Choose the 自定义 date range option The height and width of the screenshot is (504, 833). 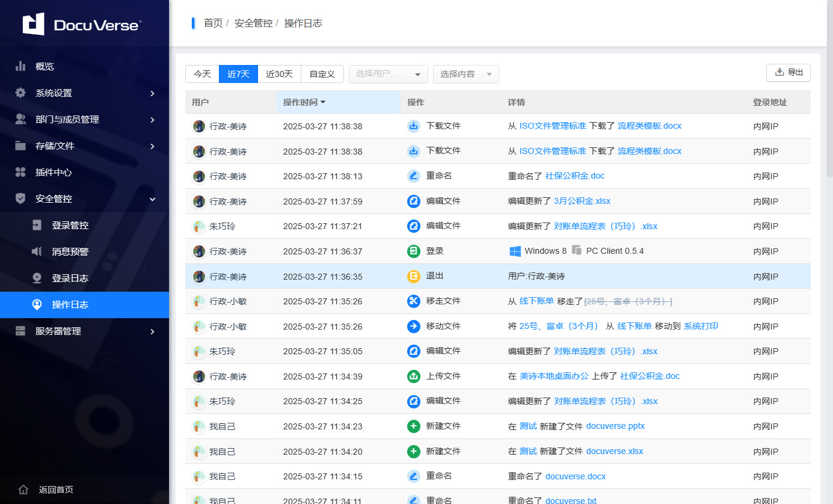(x=322, y=74)
